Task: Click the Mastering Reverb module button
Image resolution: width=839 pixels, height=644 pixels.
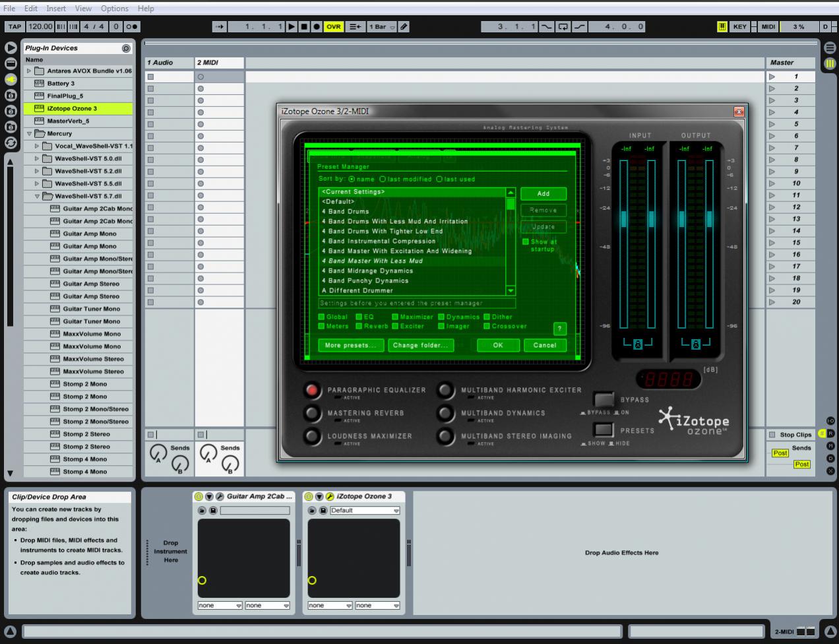Action: coord(312,413)
